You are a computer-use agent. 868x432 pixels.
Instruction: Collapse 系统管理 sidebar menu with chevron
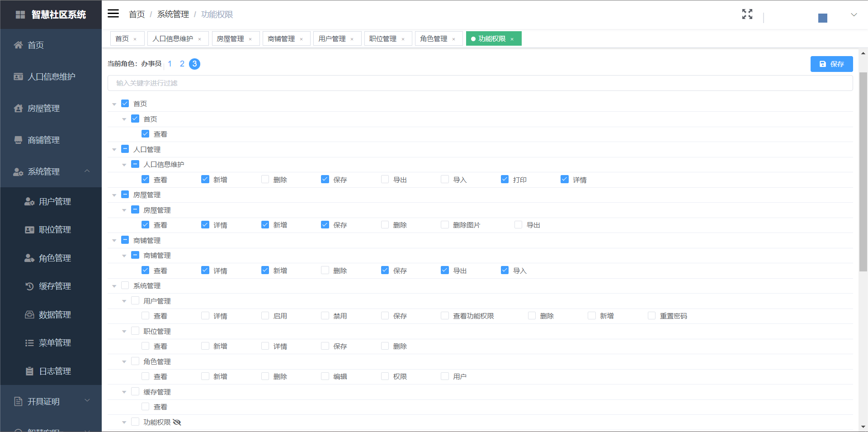click(x=87, y=171)
